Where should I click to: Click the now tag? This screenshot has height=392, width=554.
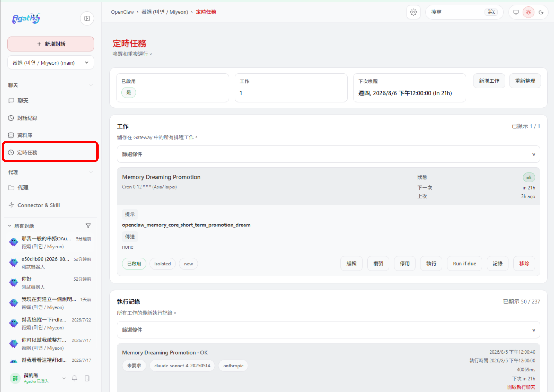188,264
